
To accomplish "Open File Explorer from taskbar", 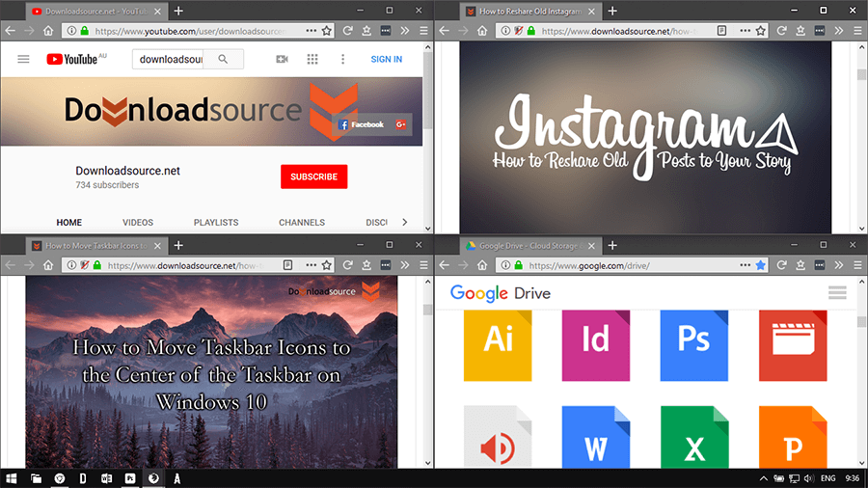I will coord(36,478).
